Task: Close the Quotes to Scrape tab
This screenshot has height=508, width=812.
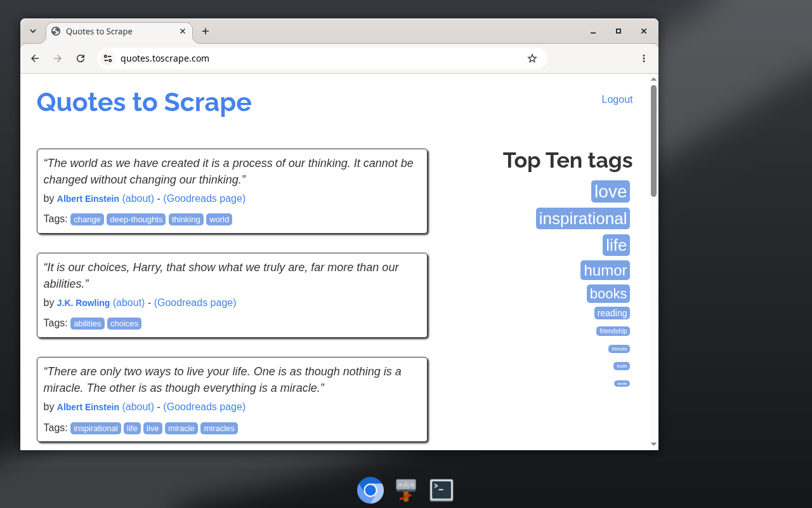Action: (x=183, y=31)
